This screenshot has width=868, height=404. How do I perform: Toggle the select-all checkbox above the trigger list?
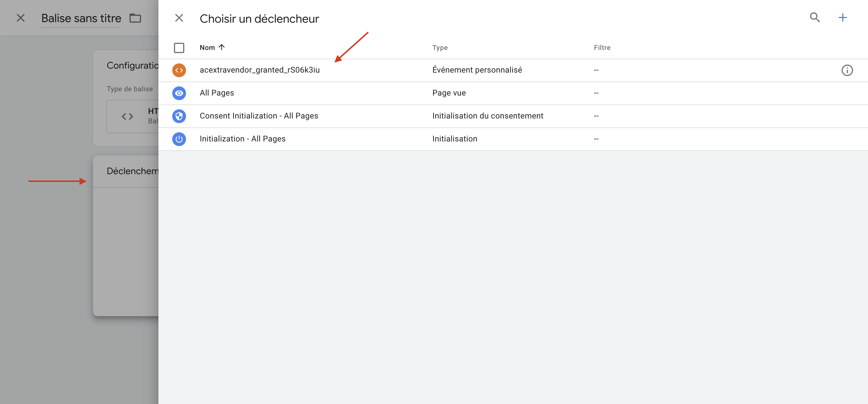pos(179,48)
